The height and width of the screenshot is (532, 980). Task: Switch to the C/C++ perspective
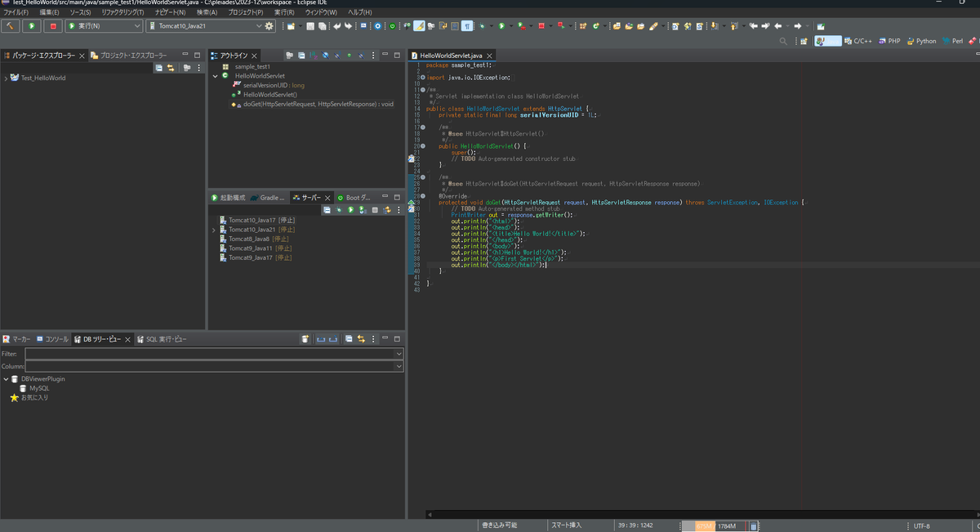[x=859, y=41]
